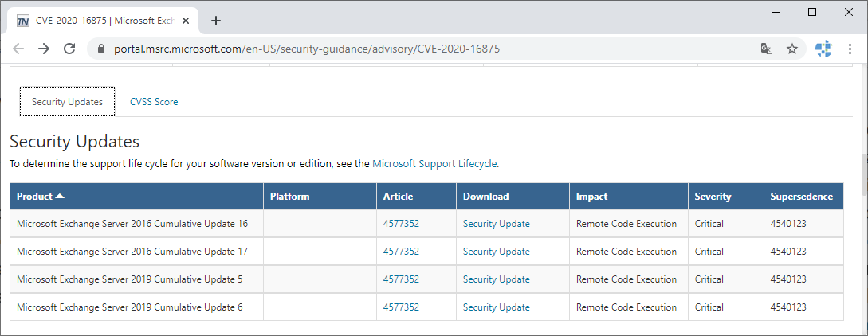Click Remote Code Execution in the 2019 CU 6 row
Viewport: 868px width, 336px height.
(626, 307)
